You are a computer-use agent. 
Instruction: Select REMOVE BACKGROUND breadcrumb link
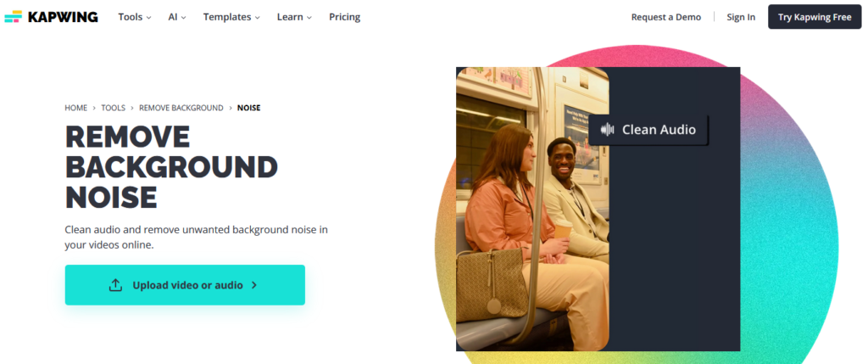(x=181, y=108)
